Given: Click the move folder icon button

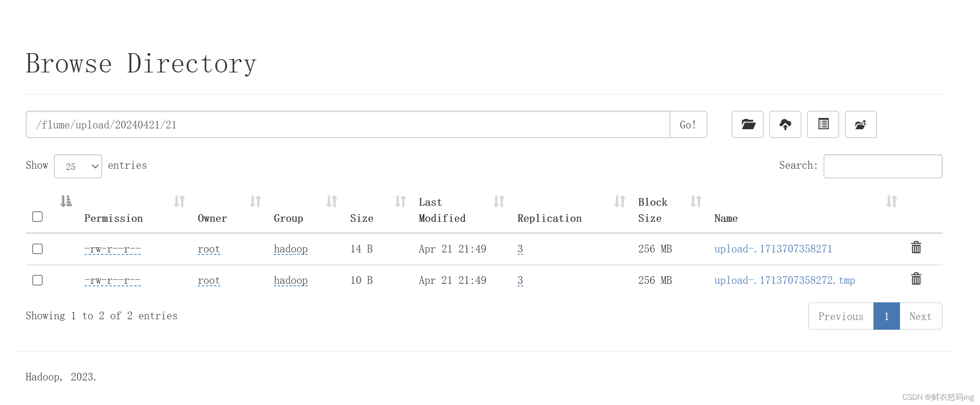Looking at the screenshot, I should [x=860, y=124].
